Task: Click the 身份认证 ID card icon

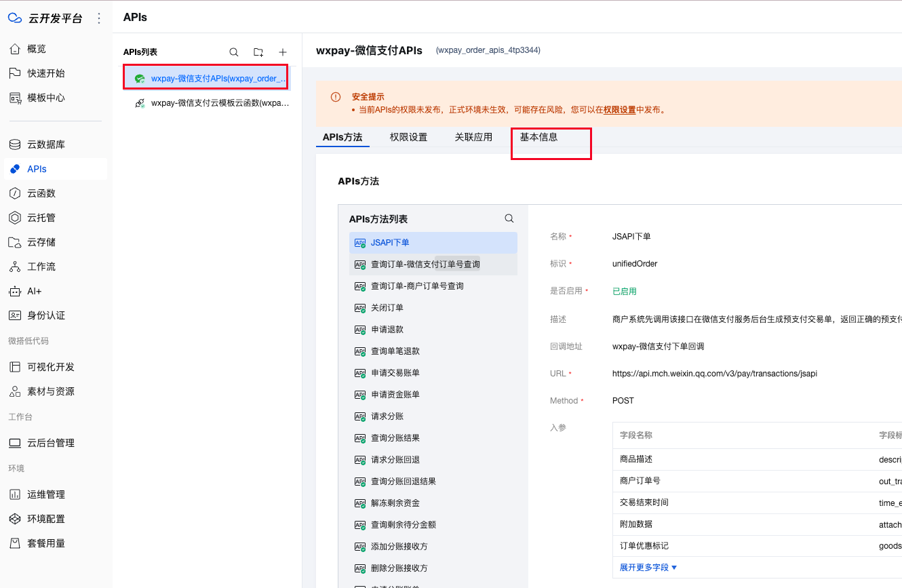Action: 15,315
